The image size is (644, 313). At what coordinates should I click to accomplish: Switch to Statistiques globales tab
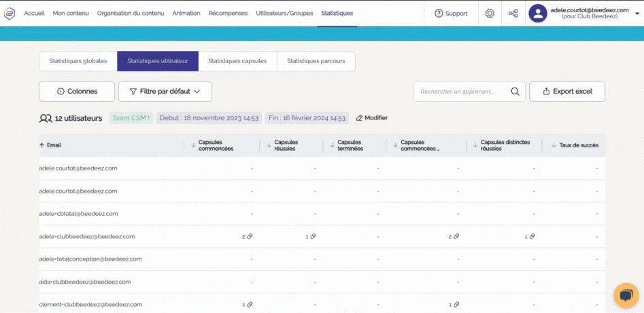pyautogui.click(x=78, y=61)
